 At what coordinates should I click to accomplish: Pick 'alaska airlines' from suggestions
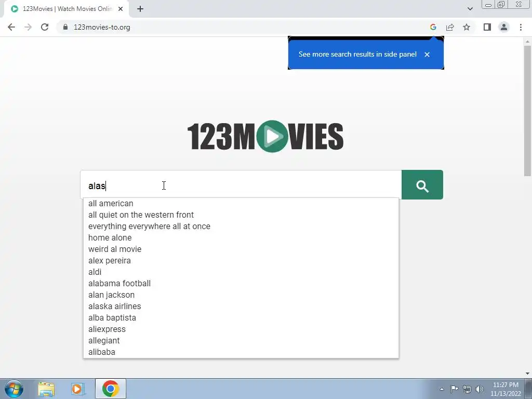click(x=241, y=306)
